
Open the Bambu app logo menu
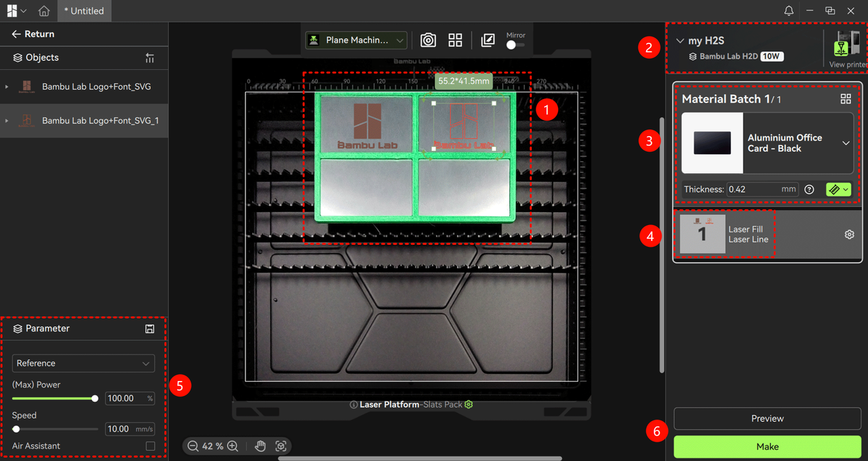click(16, 11)
